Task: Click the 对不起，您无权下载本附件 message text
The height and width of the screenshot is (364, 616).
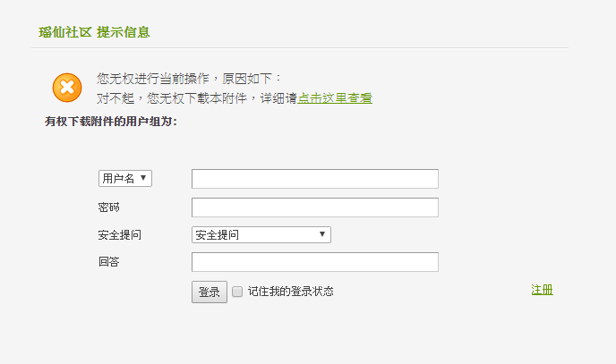Action: click(x=172, y=98)
